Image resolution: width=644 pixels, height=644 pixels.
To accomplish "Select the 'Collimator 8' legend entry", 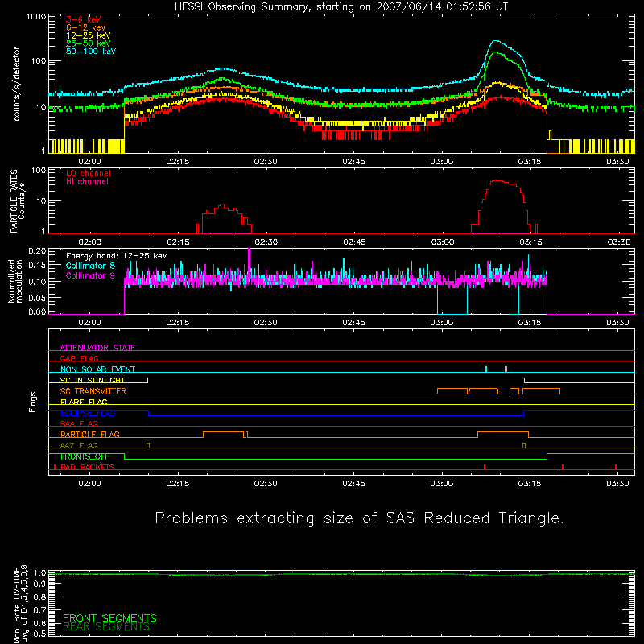I will click(90, 266).
